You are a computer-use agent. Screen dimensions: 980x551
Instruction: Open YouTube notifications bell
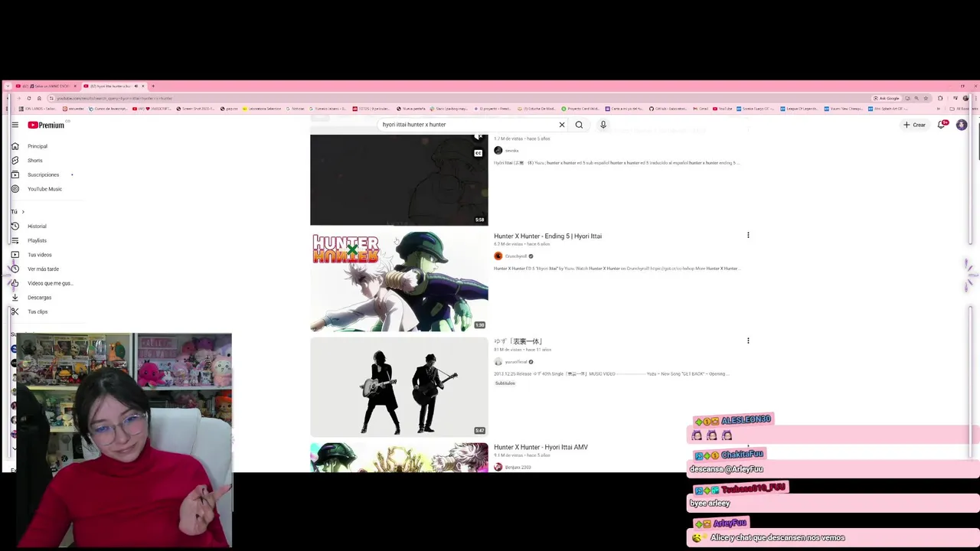(x=942, y=125)
